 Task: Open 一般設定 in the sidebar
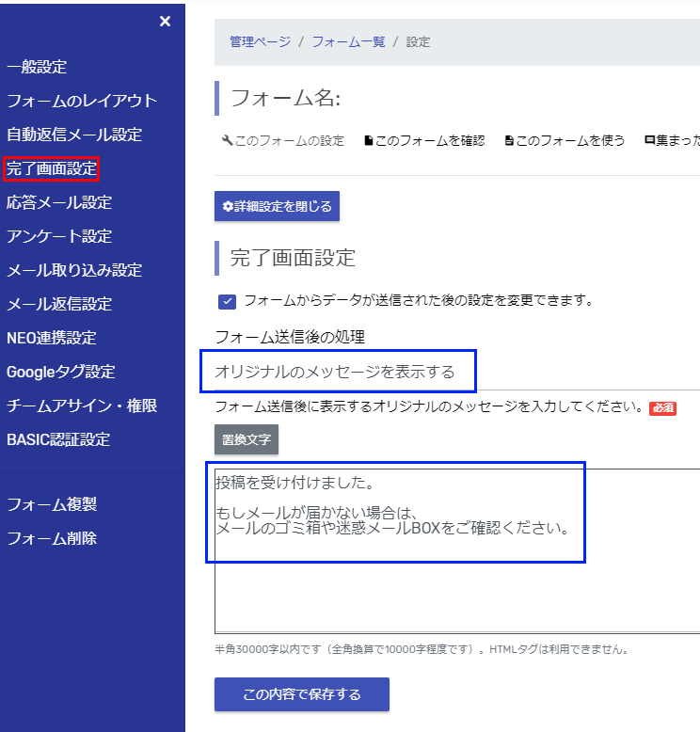37,67
